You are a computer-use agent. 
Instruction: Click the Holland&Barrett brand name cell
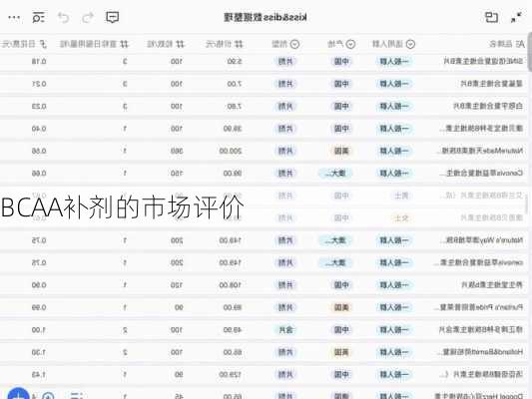coord(483,352)
